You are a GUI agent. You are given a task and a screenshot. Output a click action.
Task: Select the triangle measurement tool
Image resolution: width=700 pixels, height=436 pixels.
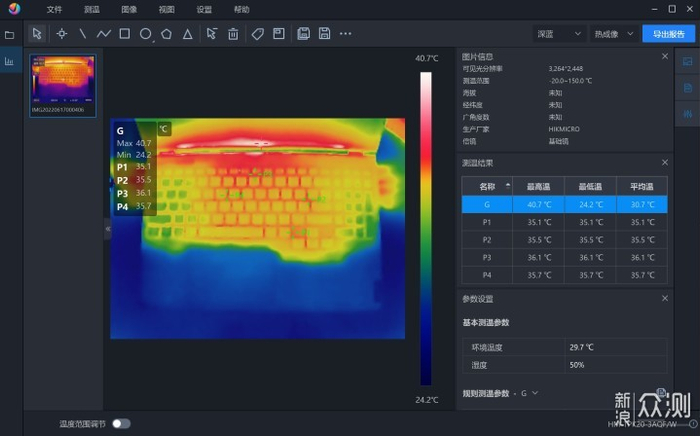tap(188, 34)
